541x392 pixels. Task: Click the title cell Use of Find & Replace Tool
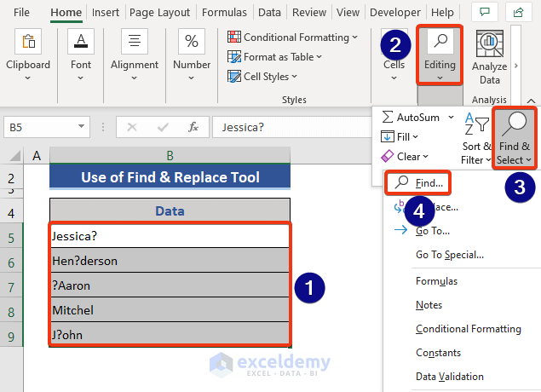click(x=170, y=177)
